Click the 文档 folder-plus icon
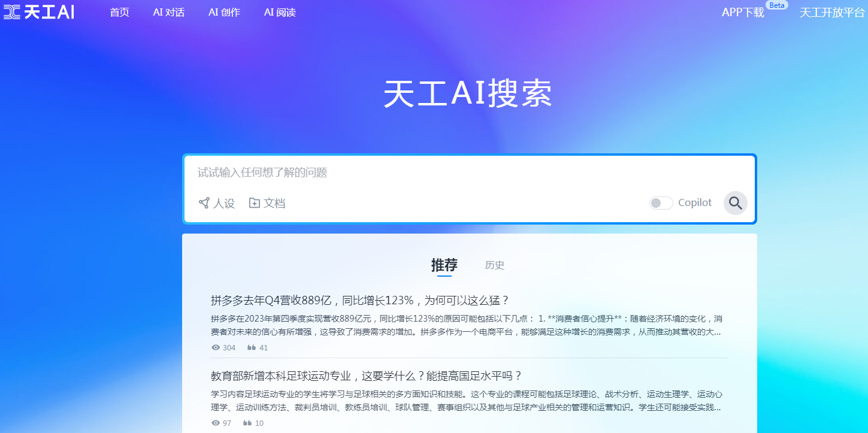Image resolution: width=868 pixels, height=433 pixels. [x=255, y=203]
